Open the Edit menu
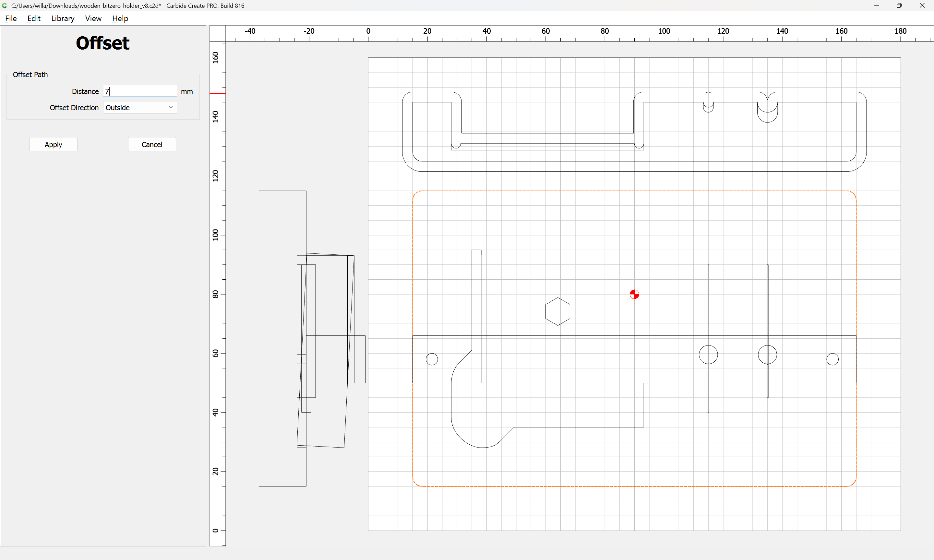 tap(34, 18)
